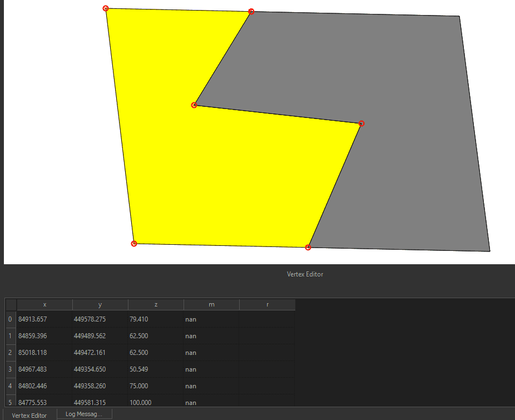515x420 pixels.
Task: Select the middle-left vertex handle between polygons
Action: (x=194, y=105)
